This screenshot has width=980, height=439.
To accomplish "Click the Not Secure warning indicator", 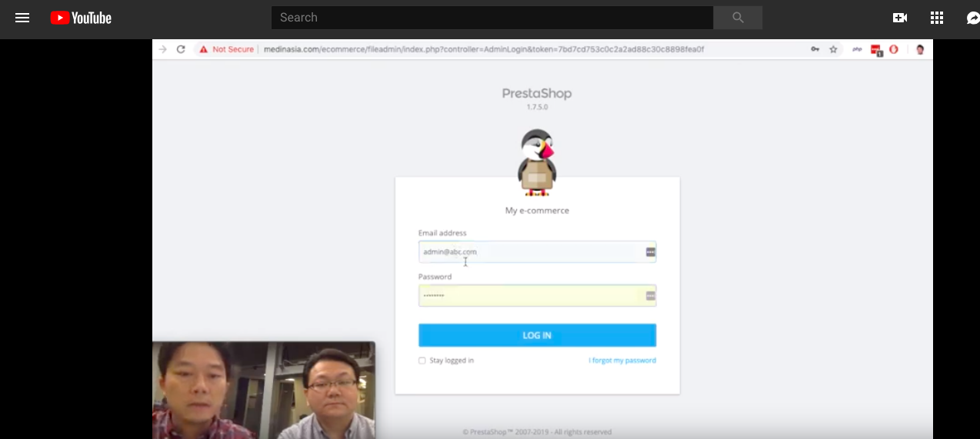I will pos(226,49).
